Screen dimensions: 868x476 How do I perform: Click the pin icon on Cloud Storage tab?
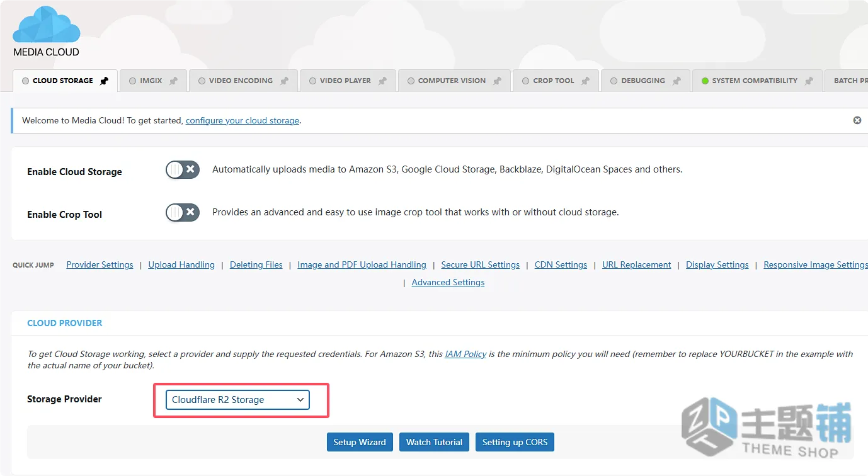pos(104,81)
